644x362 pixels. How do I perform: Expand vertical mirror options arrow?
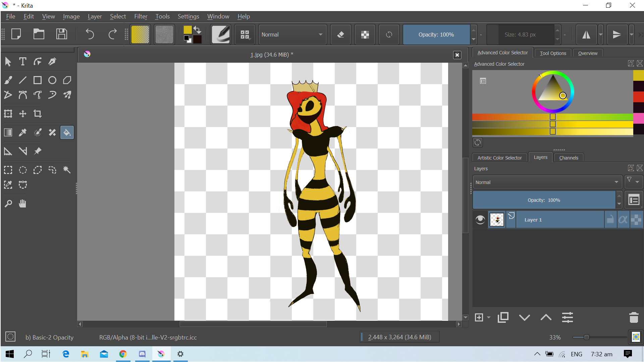632,35
